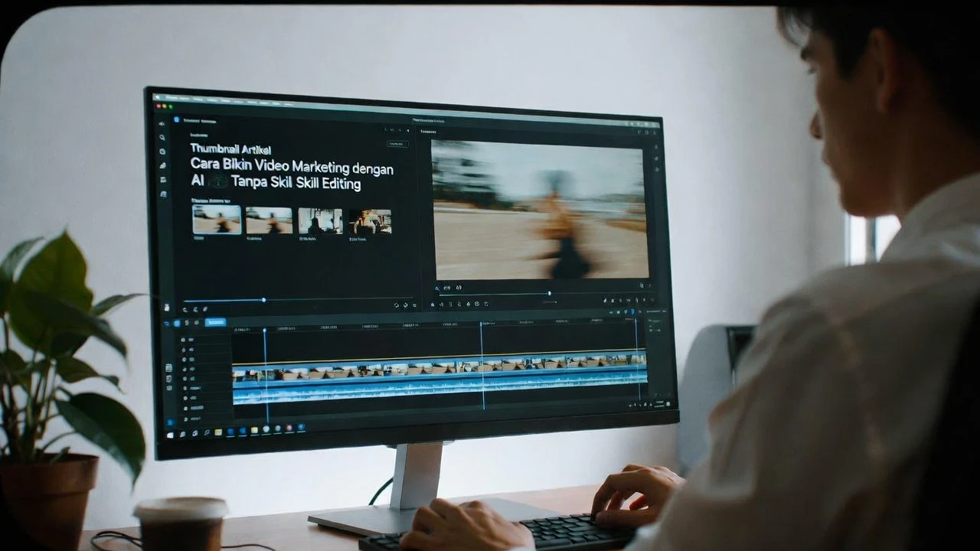This screenshot has height=551, width=980.
Task: Select the highlighted blurred beach thumbnail
Action: click(x=217, y=220)
